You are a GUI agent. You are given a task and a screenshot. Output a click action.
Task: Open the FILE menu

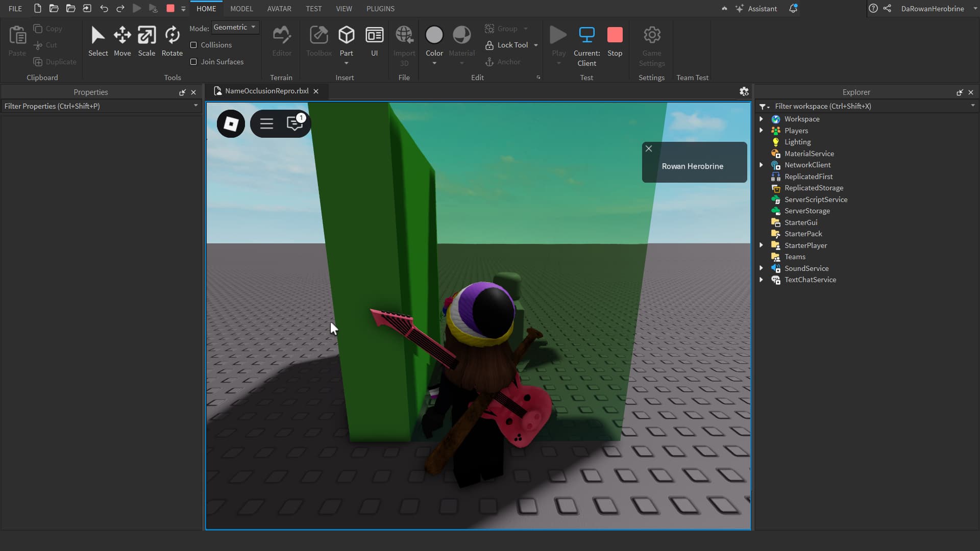click(x=15, y=9)
